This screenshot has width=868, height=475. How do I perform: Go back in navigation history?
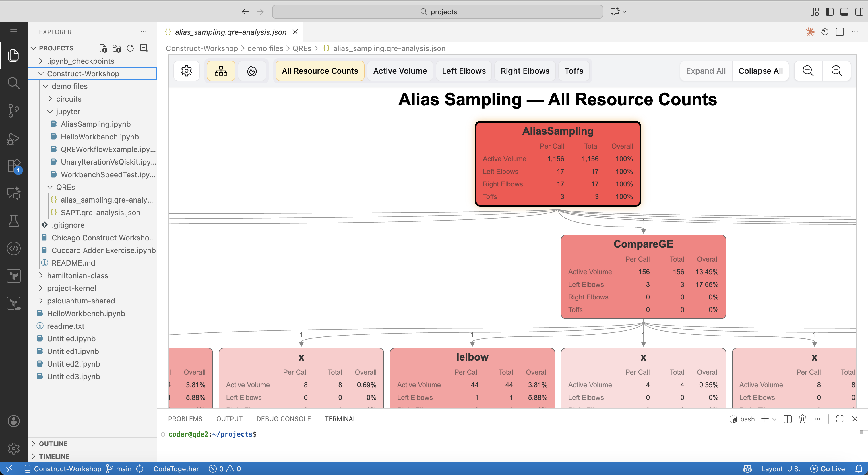(245, 12)
